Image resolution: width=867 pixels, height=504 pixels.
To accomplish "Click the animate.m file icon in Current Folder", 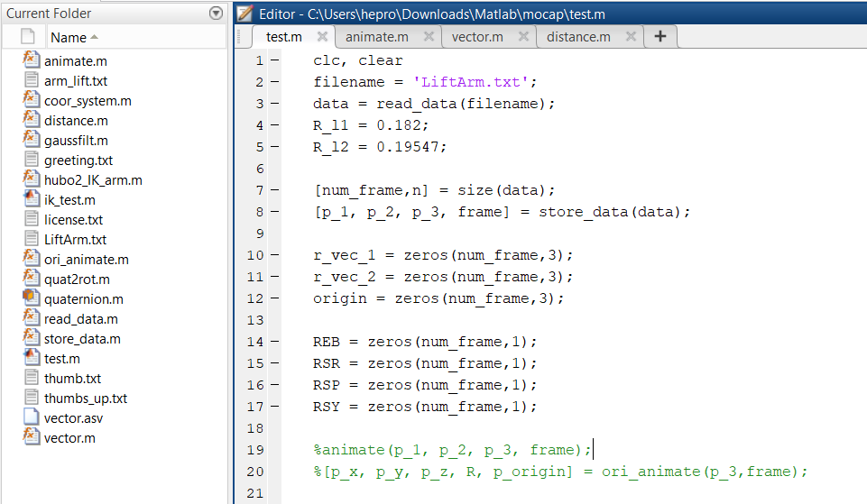I will pos(32,60).
